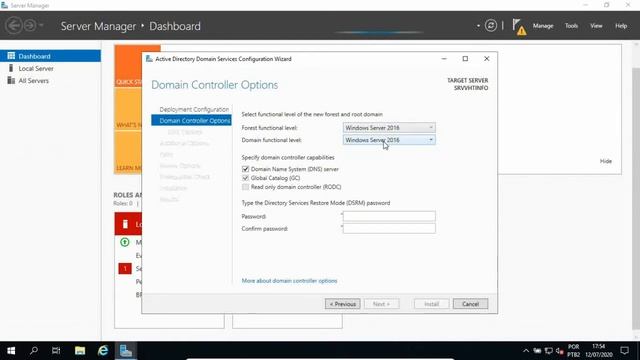Screen dimensions: 640x360
Task: Click the Confirm password field
Action: [389, 229]
